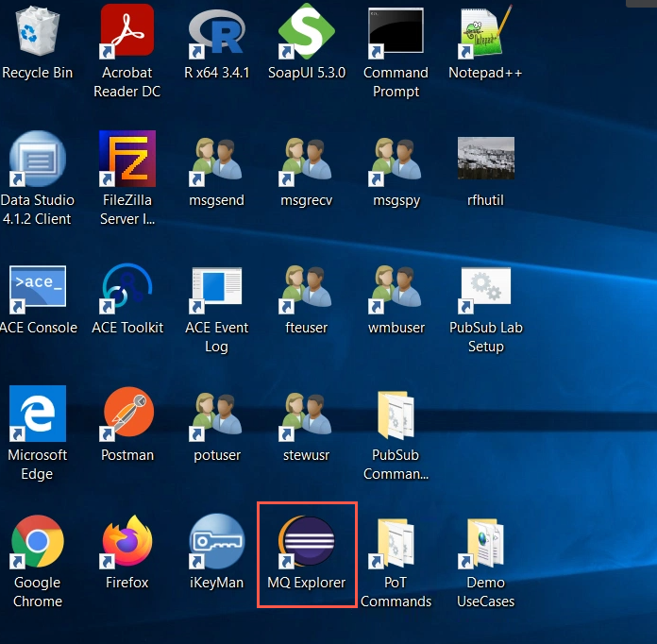The width and height of the screenshot is (657, 644).
Task: Select the ACE Console shortcut
Action: click(38, 288)
